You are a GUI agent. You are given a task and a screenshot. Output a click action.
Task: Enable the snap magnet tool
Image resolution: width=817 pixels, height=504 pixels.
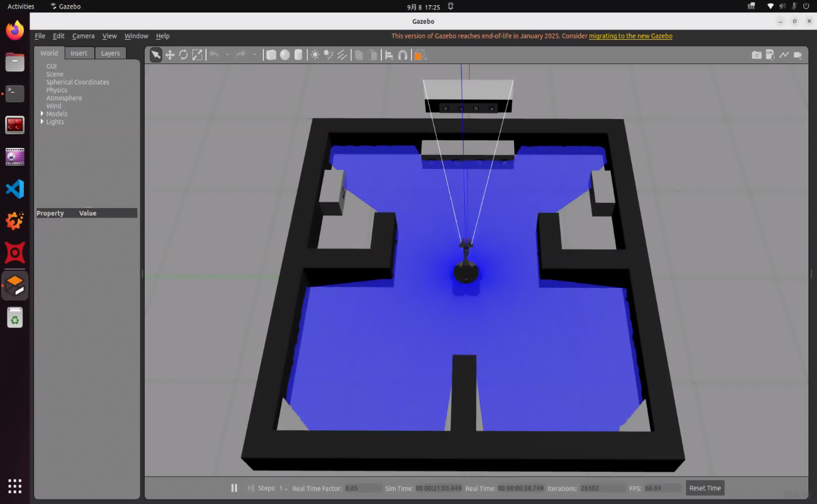click(x=403, y=55)
